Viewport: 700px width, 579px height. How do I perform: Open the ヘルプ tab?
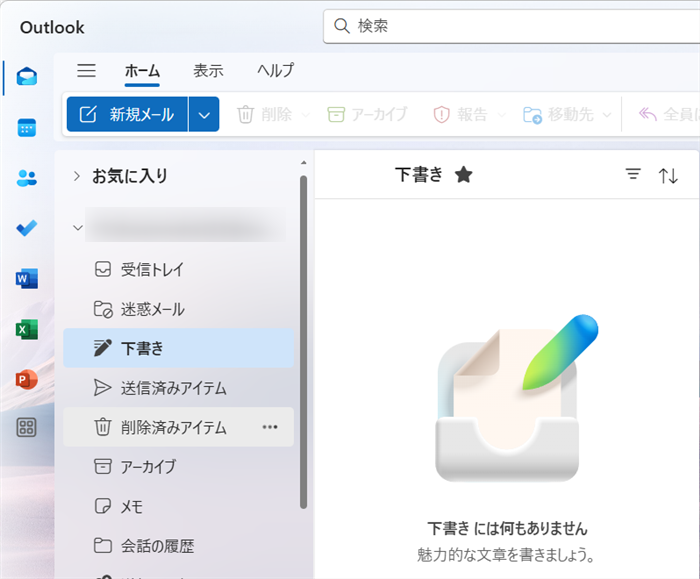pyautogui.click(x=276, y=71)
